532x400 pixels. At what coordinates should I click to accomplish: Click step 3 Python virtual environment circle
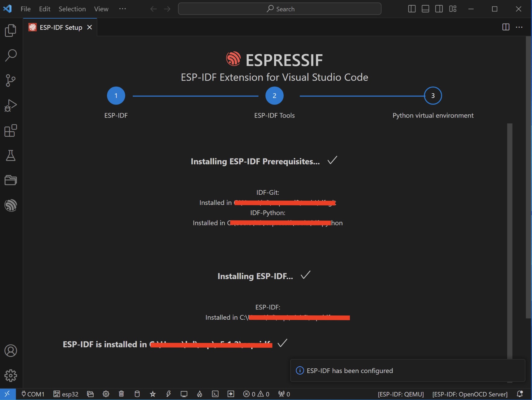point(433,96)
